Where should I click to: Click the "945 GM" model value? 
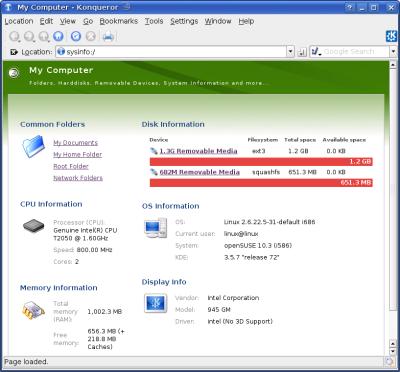click(x=219, y=310)
